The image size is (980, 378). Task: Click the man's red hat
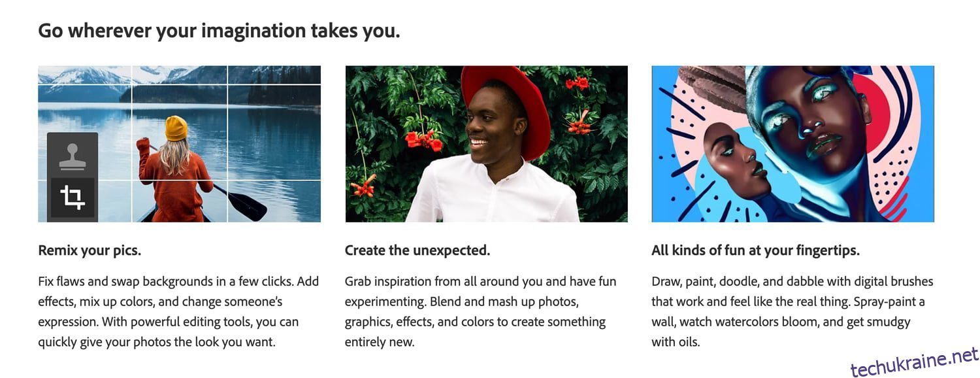[x=505, y=105]
